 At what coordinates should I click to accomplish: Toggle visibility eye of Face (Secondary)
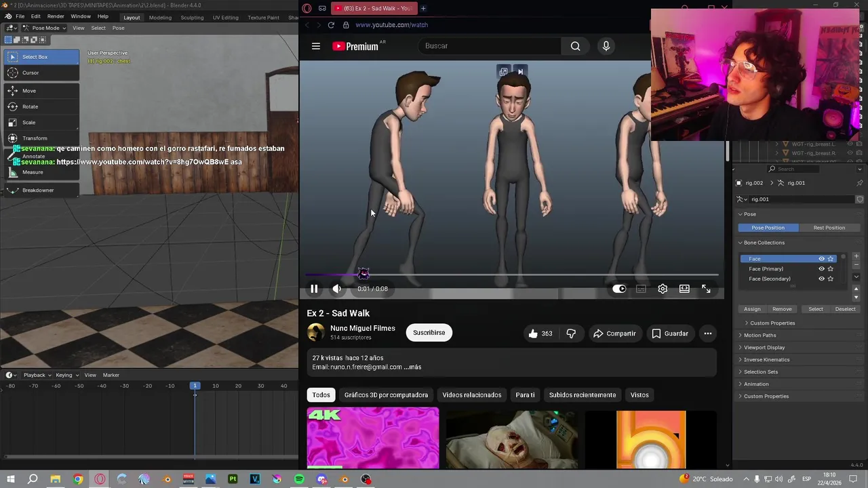click(821, 279)
